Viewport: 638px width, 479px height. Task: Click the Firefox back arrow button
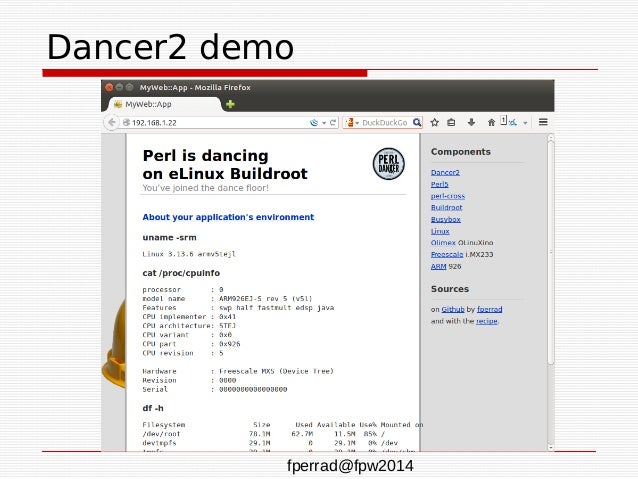click(111, 122)
